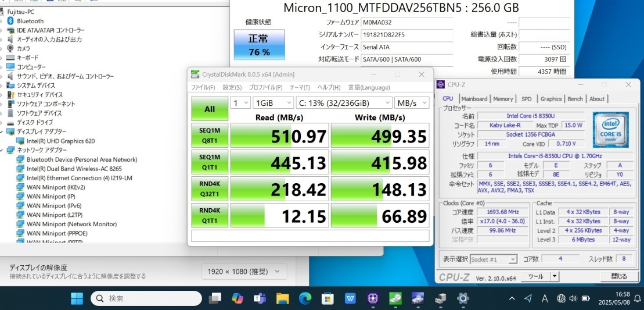Switch to the Memory tab in CPU-Z
The height and width of the screenshot is (310, 644).
pyautogui.click(x=503, y=99)
